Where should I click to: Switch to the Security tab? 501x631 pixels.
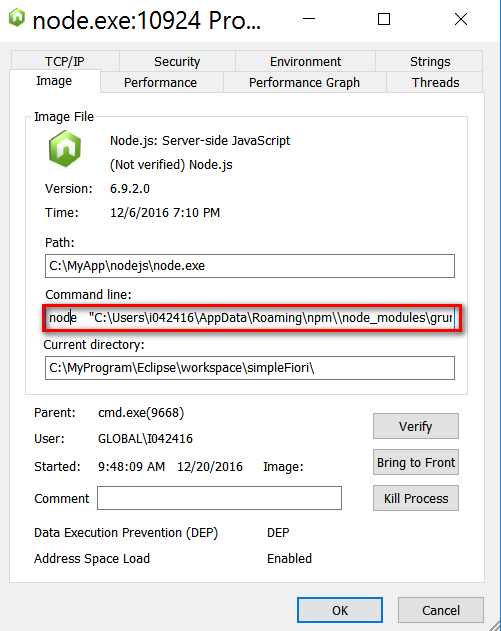[177, 61]
